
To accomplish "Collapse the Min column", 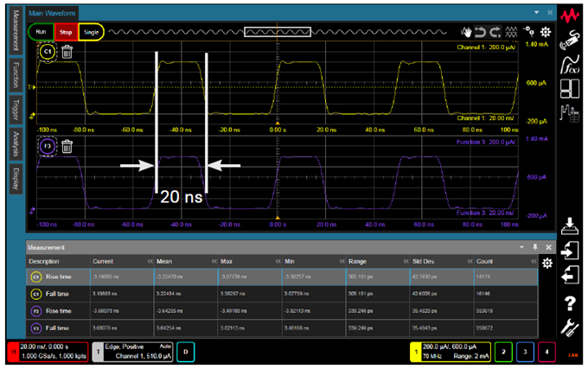I will pyautogui.click(x=342, y=261).
